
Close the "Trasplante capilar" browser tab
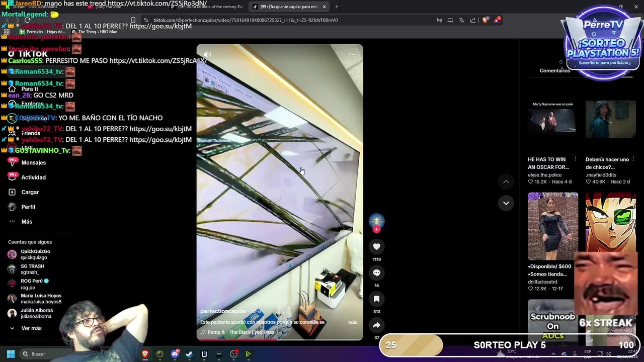pos(324,7)
